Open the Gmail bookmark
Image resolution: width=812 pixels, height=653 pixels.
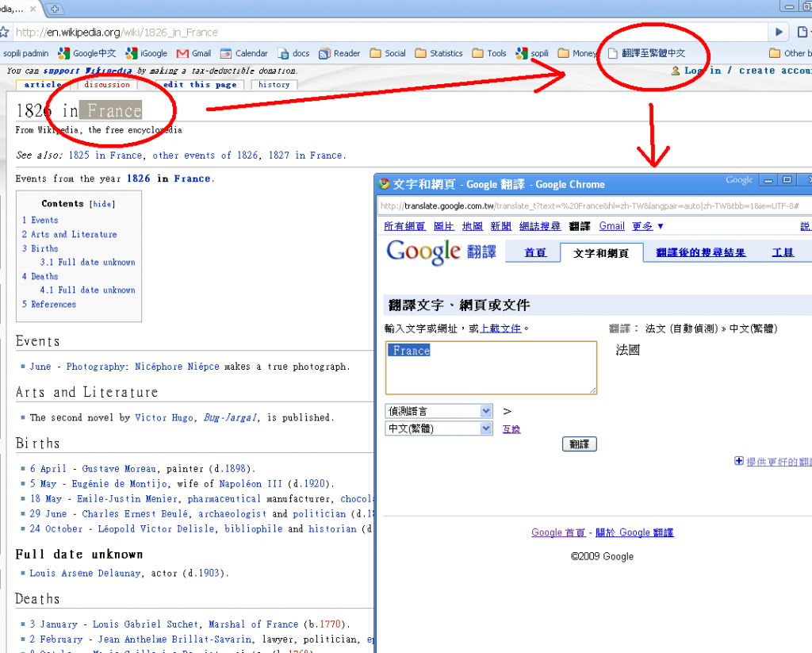(200, 53)
